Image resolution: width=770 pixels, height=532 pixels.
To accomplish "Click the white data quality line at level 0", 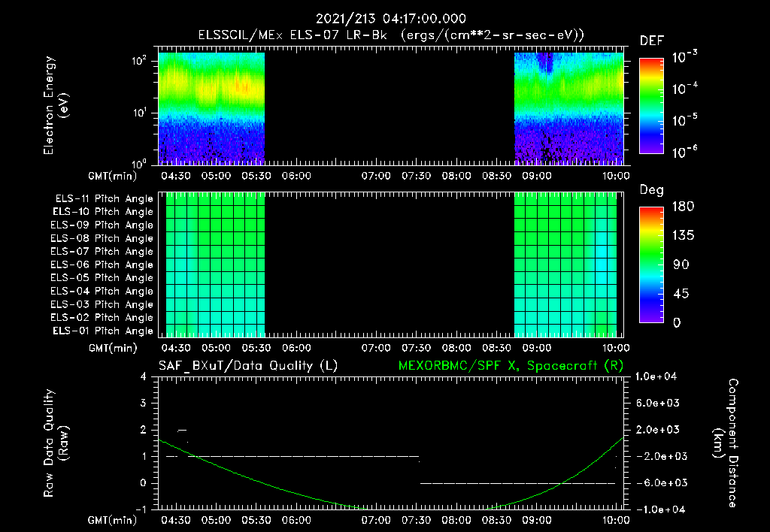I will (517, 483).
